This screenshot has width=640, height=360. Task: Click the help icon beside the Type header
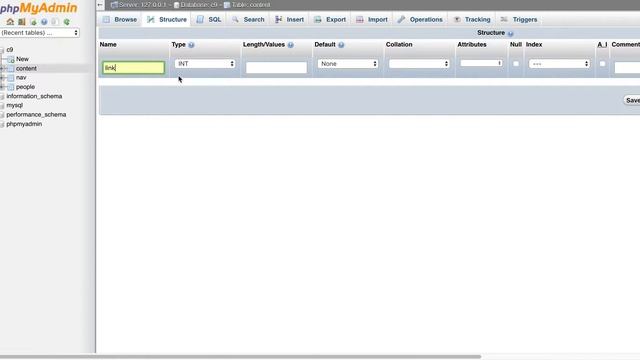pyautogui.click(x=191, y=45)
